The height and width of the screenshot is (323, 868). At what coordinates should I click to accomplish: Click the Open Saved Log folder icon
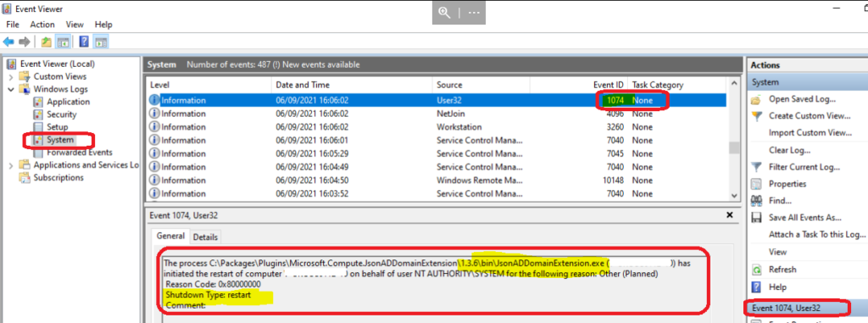756,100
